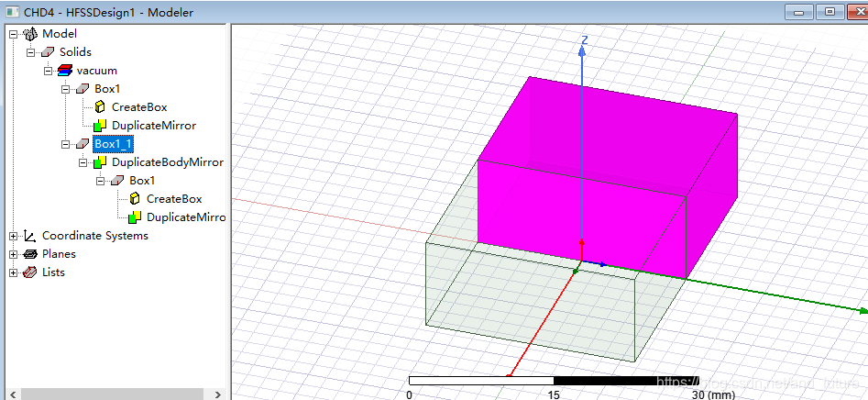
Task: Click the HFSS app icon in title bar
Action: coord(12,12)
